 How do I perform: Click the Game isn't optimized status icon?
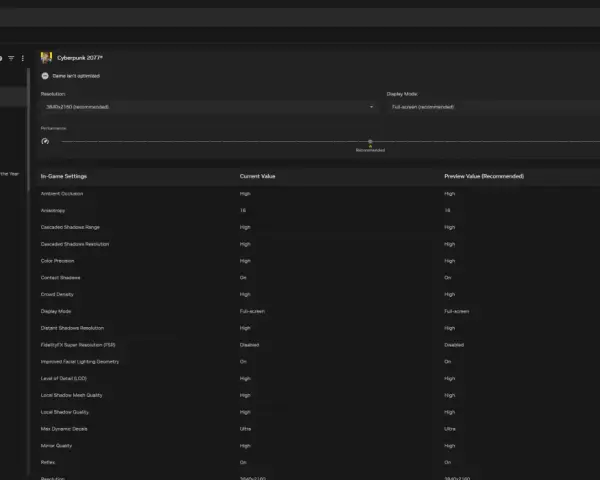point(45,76)
